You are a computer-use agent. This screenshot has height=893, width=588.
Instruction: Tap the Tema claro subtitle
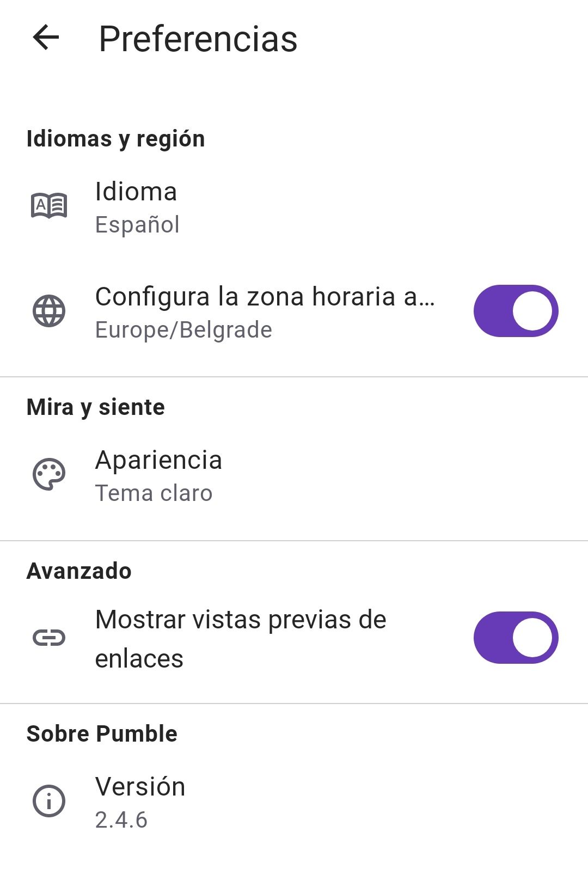(x=154, y=493)
